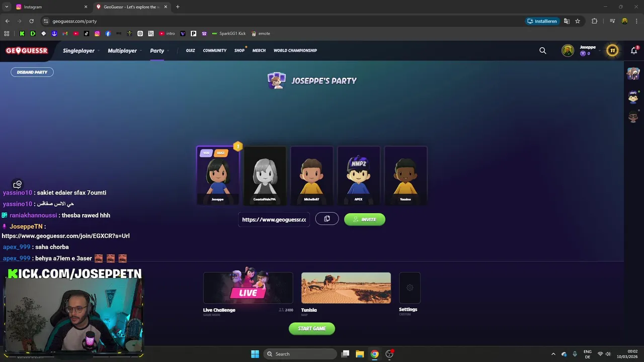Viewport: 644px width, 362px height.
Task: Select Joseppe host player card
Action: 218,175
